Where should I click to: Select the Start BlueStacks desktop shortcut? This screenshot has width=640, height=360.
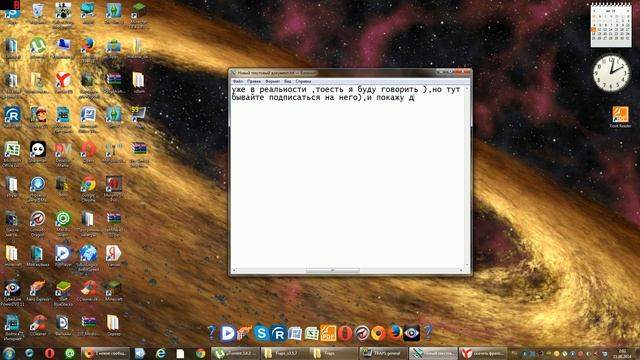(63, 292)
